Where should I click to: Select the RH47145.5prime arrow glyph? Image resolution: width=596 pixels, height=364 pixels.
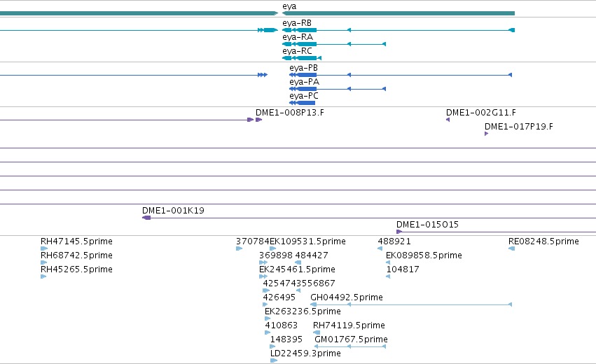[44, 248]
